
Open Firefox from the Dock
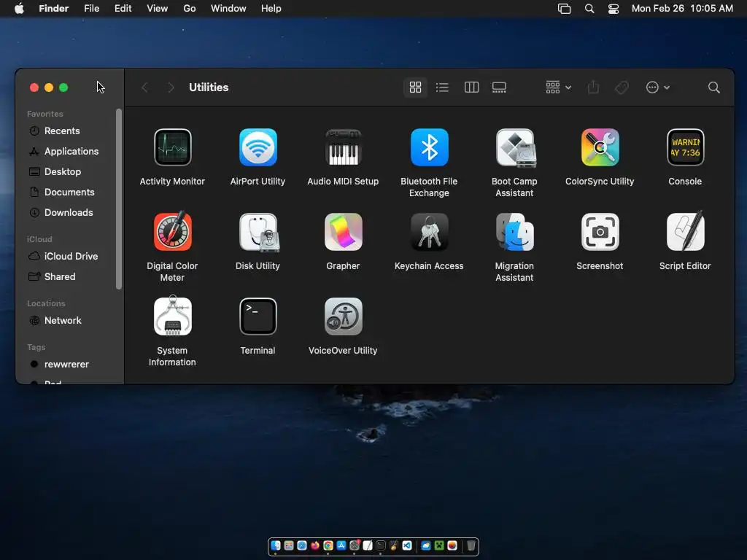click(315, 545)
